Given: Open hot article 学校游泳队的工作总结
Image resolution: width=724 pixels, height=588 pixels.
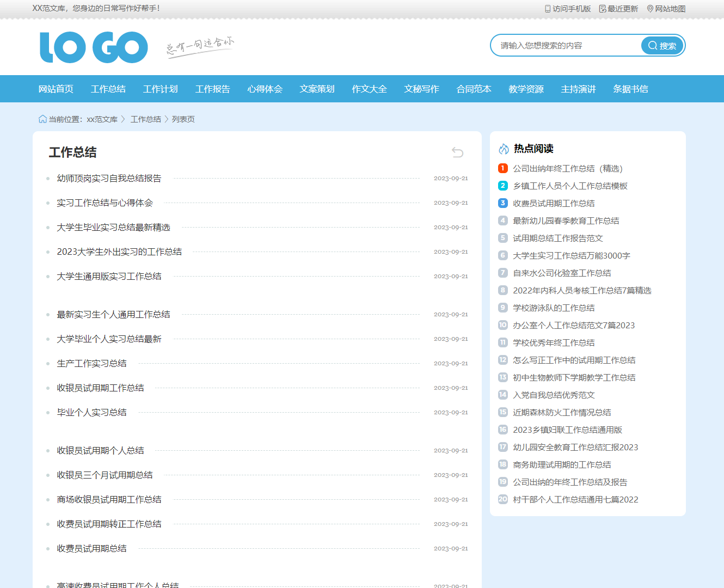Looking at the screenshot, I should pyautogui.click(x=553, y=308).
